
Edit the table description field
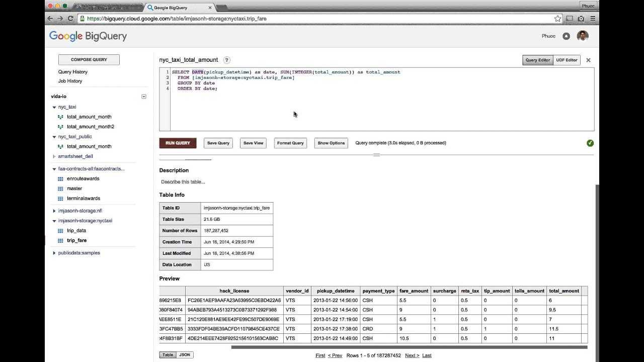coord(183,182)
